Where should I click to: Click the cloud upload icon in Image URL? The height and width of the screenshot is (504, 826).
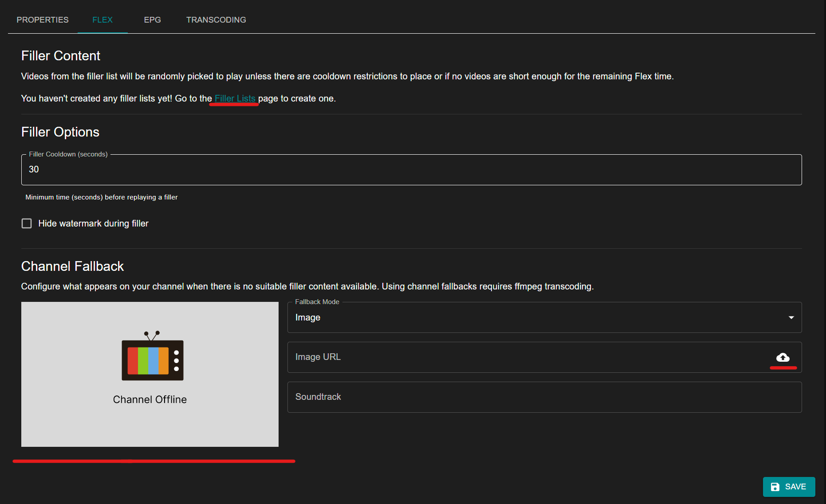pos(783,357)
